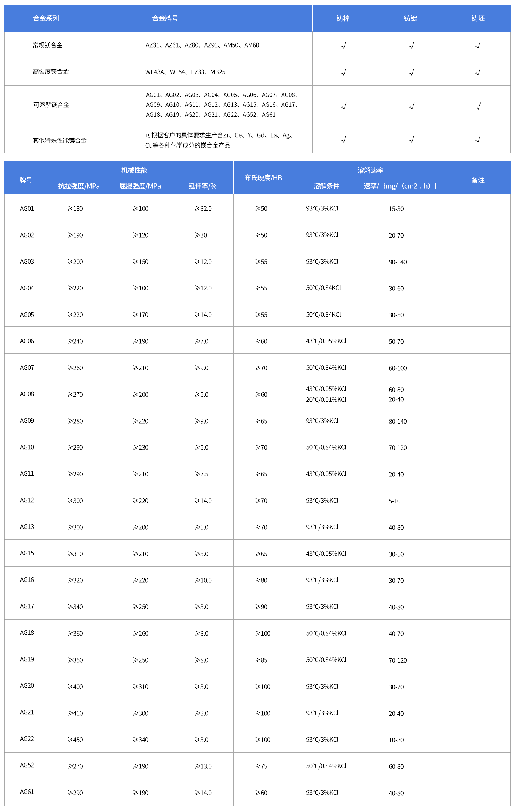Select the WE43A、WE54、EZ33、MB25 grade cell
The image size is (516, 812).
(x=185, y=72)
